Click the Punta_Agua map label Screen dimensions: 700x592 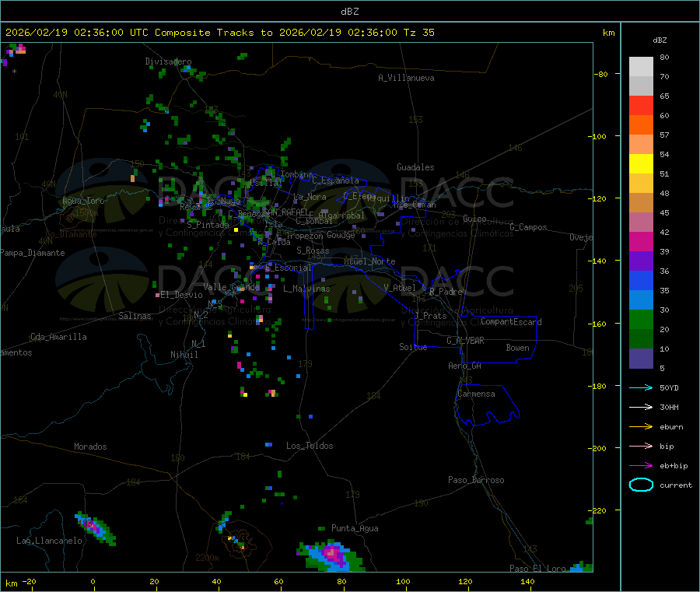[x=355, y=528]
